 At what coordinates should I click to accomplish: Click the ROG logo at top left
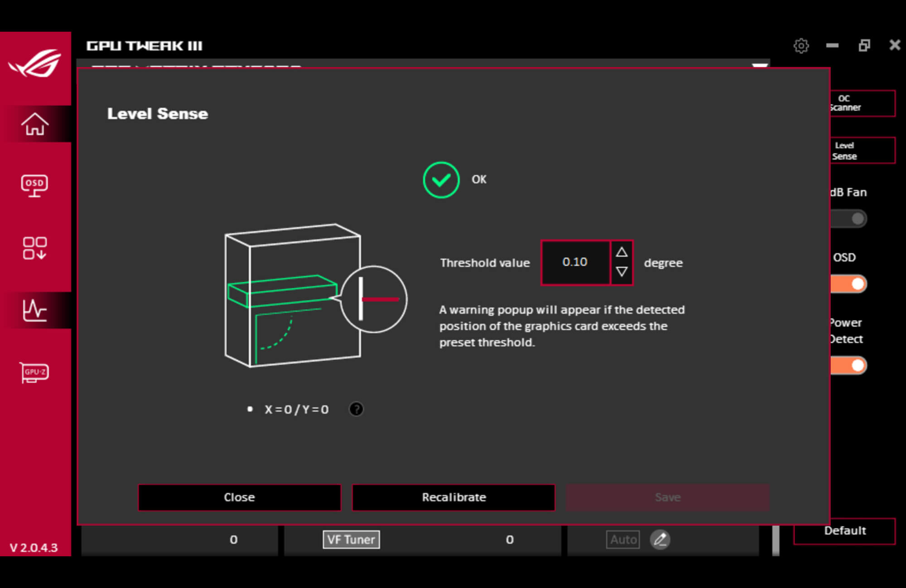35,63
